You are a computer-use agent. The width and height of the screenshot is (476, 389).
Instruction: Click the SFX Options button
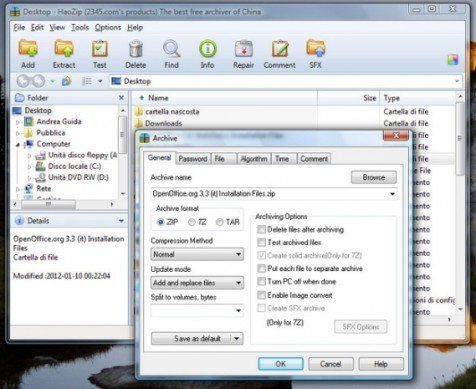coord(361,327)
